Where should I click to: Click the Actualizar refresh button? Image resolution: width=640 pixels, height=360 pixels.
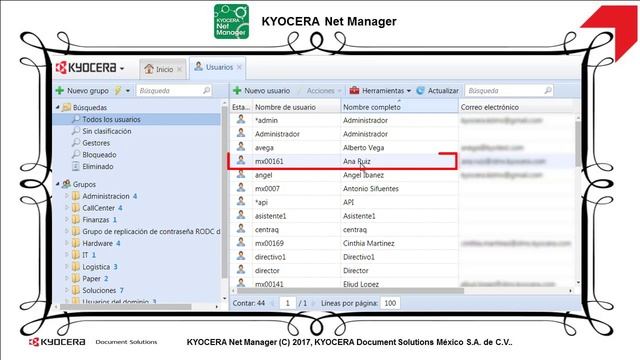pos(437,91)
